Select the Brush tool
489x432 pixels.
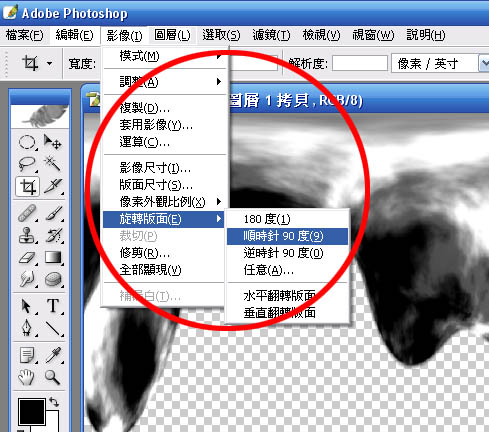(x=53, y=213)
